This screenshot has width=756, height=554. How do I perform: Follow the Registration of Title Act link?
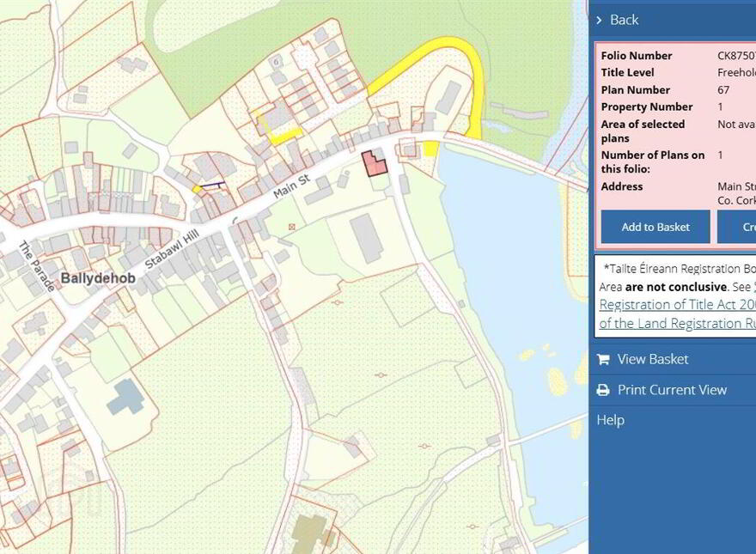(x=678, y=305)
